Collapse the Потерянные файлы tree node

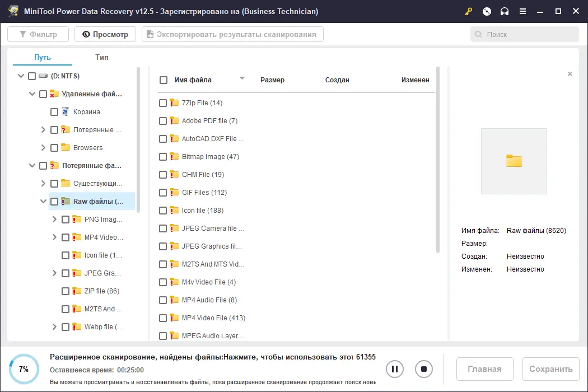32,165
